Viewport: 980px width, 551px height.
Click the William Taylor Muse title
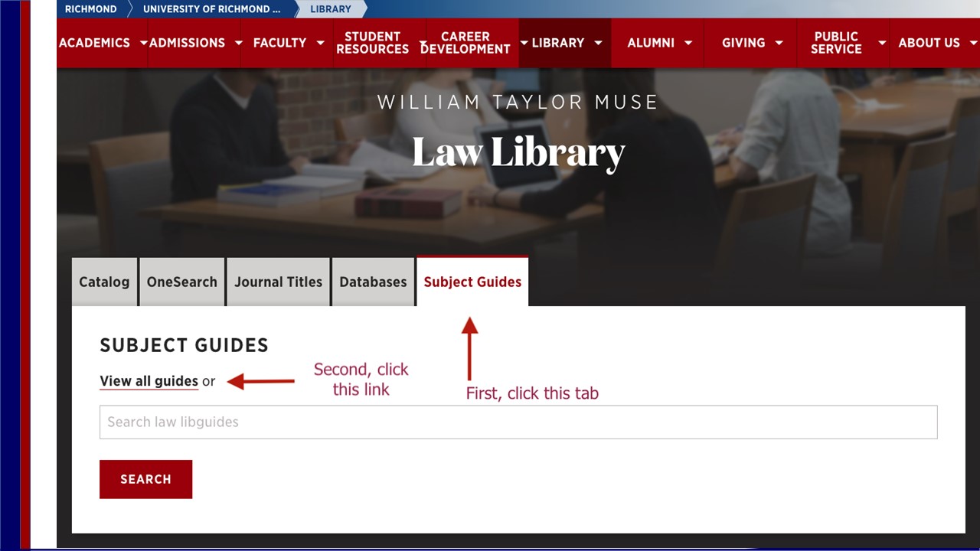click(x=518, y=102)
